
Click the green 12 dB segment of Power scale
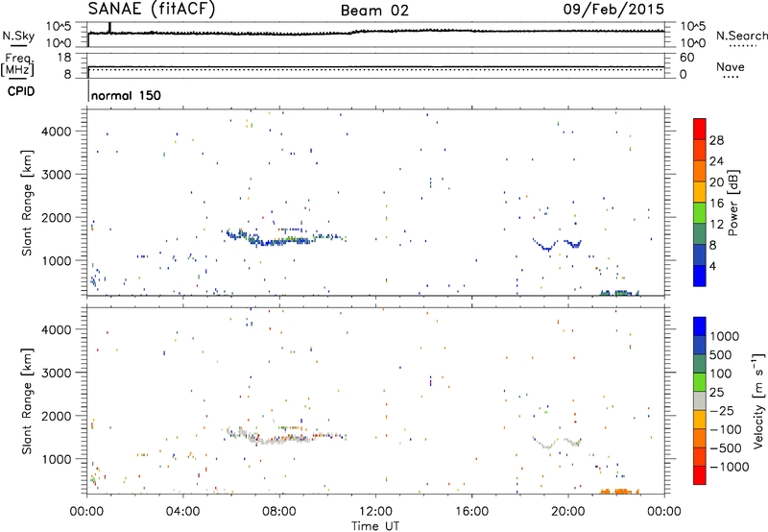[x=700, y=213]
